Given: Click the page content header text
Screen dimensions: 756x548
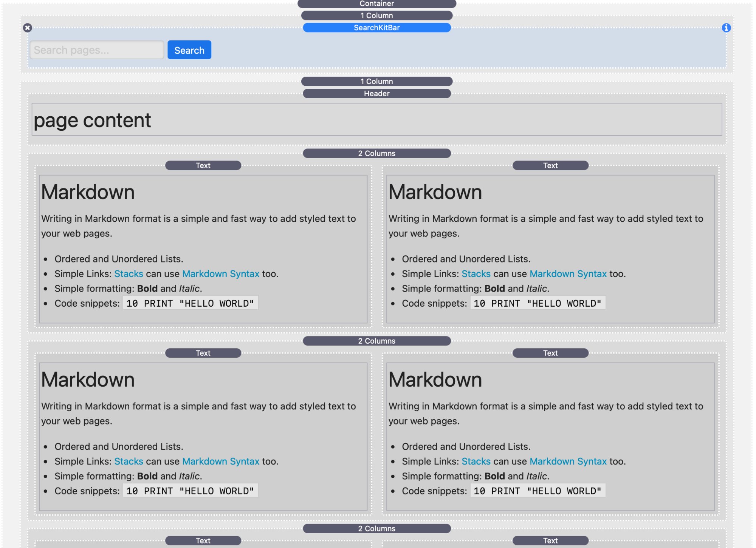Looking at the screenshot, I should click(92, 120).
